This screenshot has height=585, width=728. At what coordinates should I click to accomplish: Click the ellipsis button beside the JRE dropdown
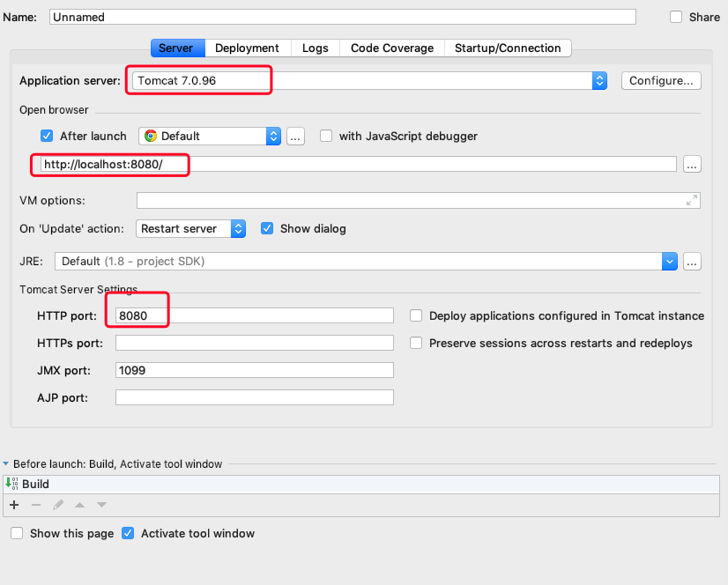coord(692,261)
